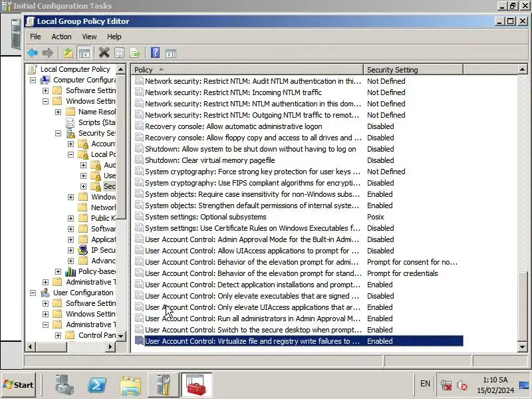Open the File menu
This screenshot has width=532, height=399.
35,37
